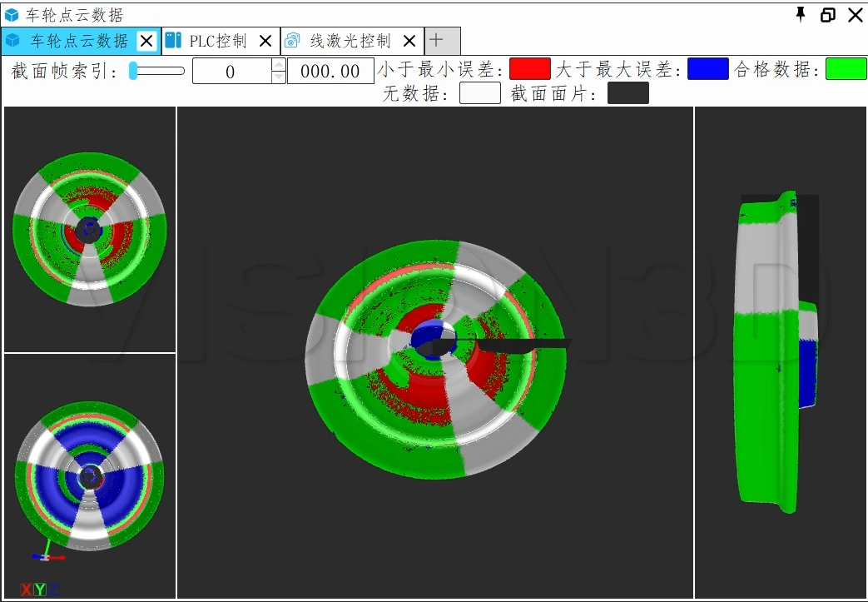Decrement the frame index with the down stepper arrow

tap(277, 76)
